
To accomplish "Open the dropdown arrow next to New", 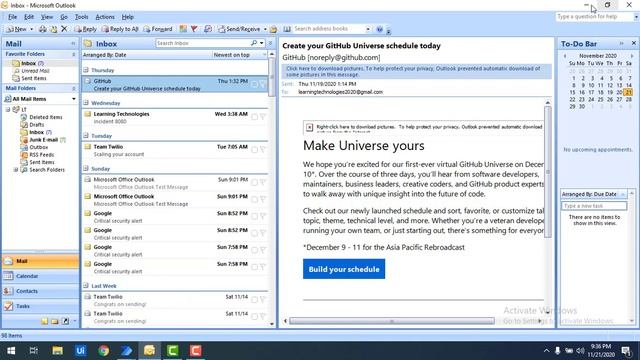I will [x=32, y=29].
